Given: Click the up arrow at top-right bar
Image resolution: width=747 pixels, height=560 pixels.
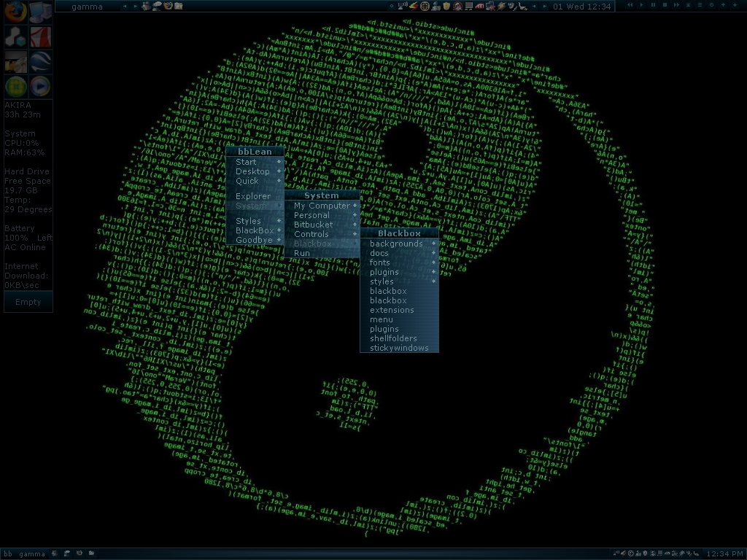Looking at the screenshot, I should [723, 5].
